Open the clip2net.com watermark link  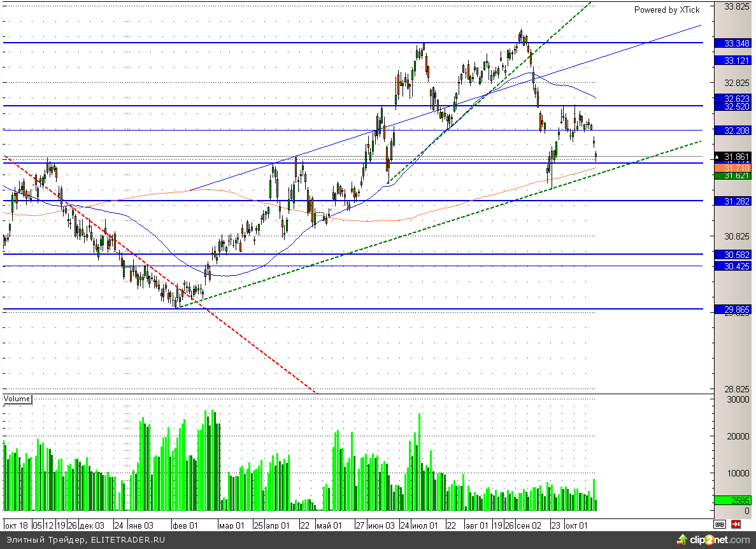click(x=721, y=540)
